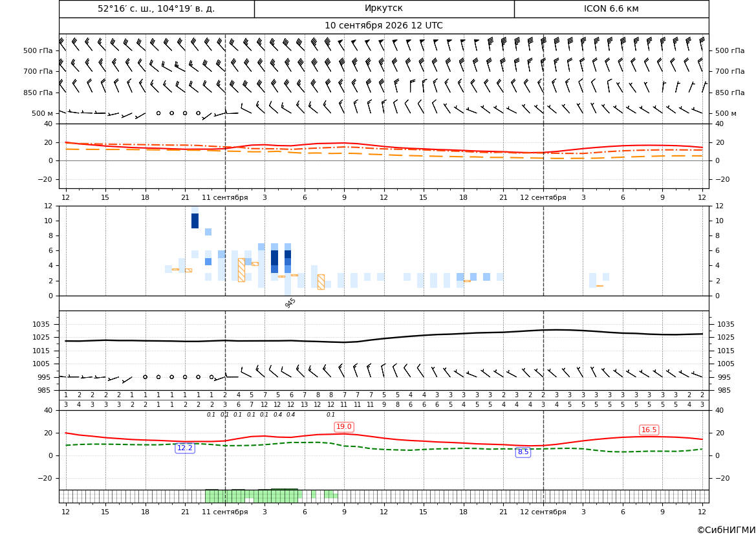Viewport: 756px width, 535px height.
Task: Click the blue 8.5 minimum temperature label
Action: click(x=523, y=452)
